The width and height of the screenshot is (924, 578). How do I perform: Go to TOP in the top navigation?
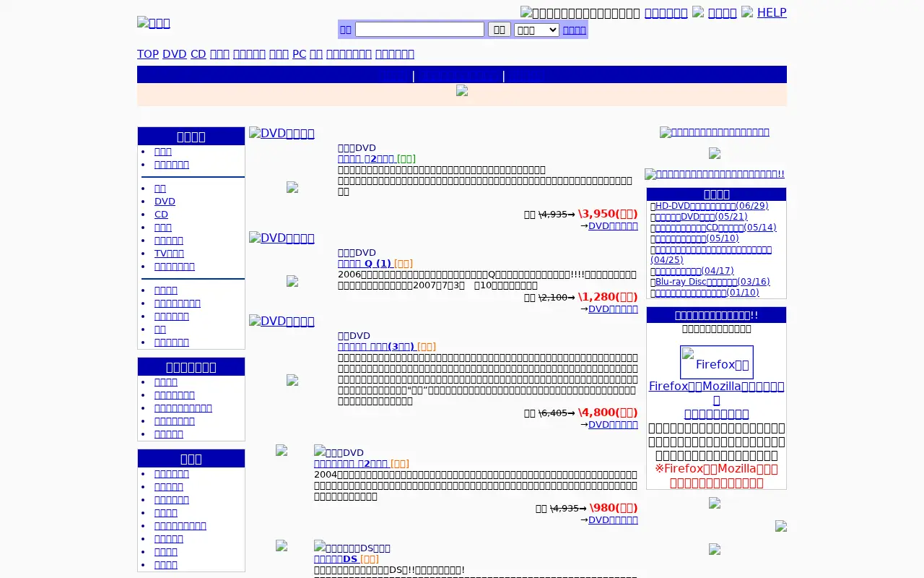pos(148,54)
